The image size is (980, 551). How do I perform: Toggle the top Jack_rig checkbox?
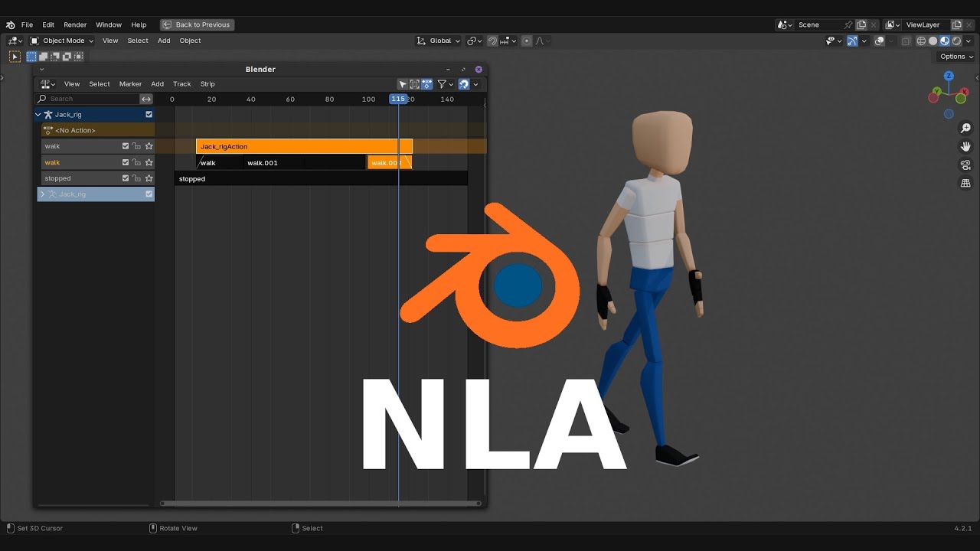(149, 115)
